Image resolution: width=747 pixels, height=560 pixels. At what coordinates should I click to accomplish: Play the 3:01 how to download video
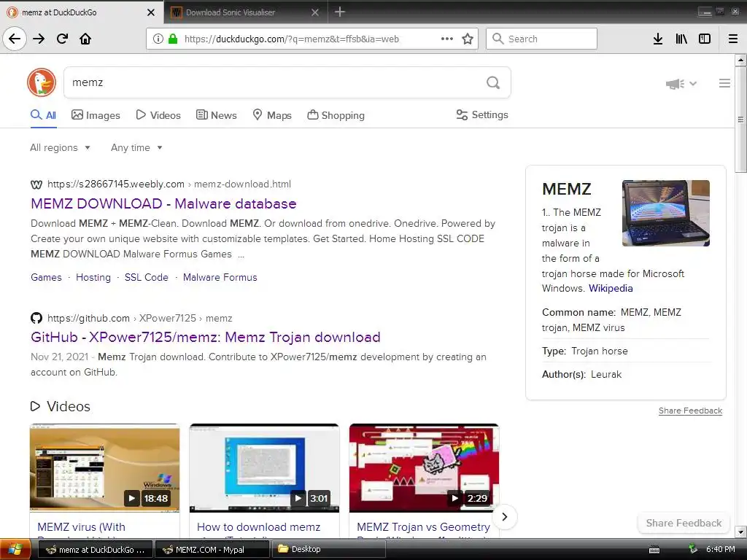coord(264,468)
